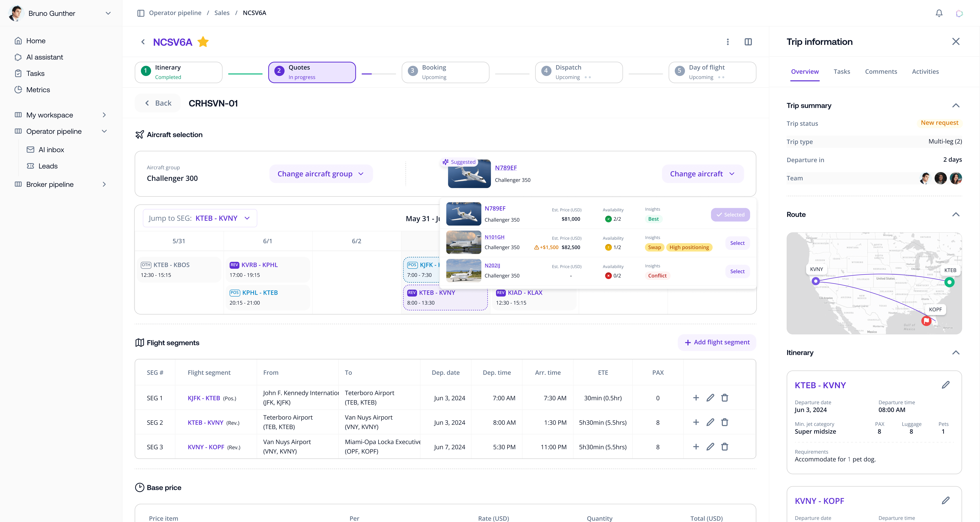Click the KOPF red flag marker on map
Screen dimensions: 980x522
coord(926,321)
